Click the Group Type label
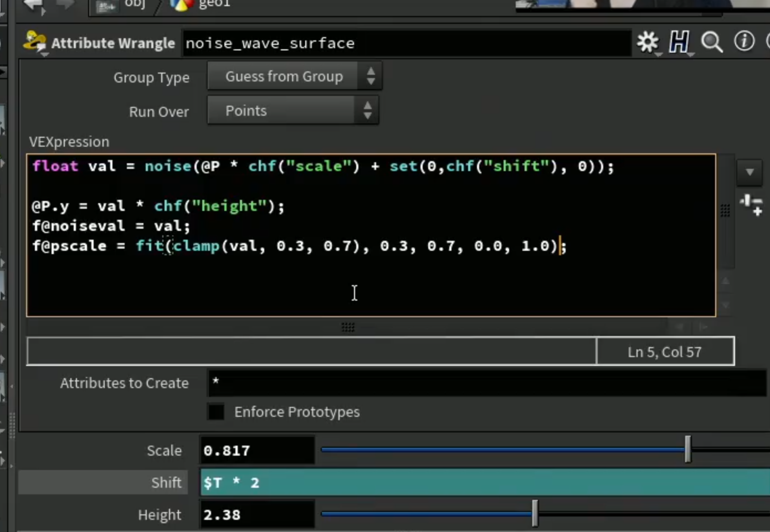This screenshot has width=770, height=532. pyautogui.click(x=151, y=78)
